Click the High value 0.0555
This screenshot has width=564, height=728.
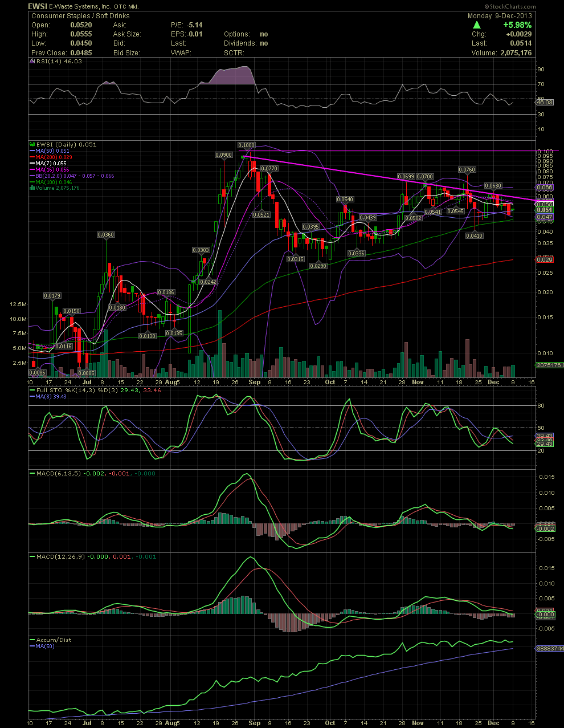(x=81, y=34)
